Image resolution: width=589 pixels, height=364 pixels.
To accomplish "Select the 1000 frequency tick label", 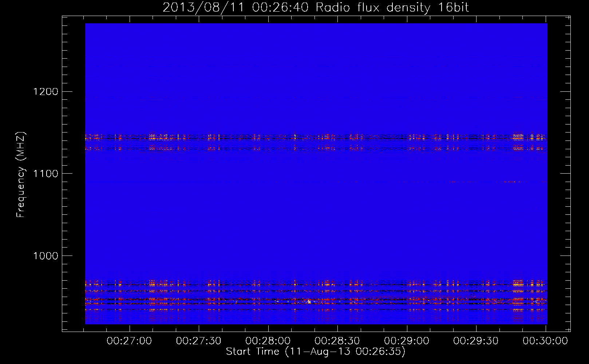I will click(46, 256).
